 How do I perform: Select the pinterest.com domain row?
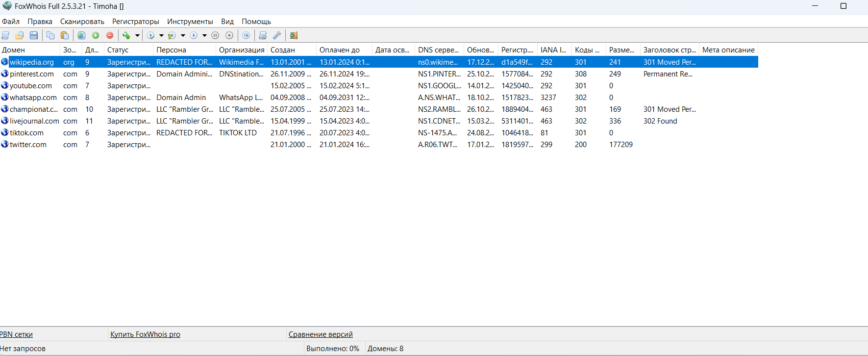pyautogui.click(x=379, y=74)
